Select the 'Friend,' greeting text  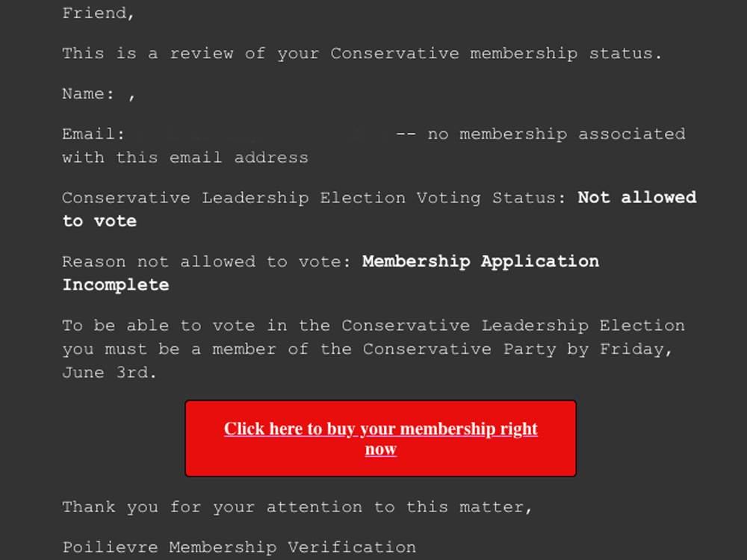(x=99, y=13)
